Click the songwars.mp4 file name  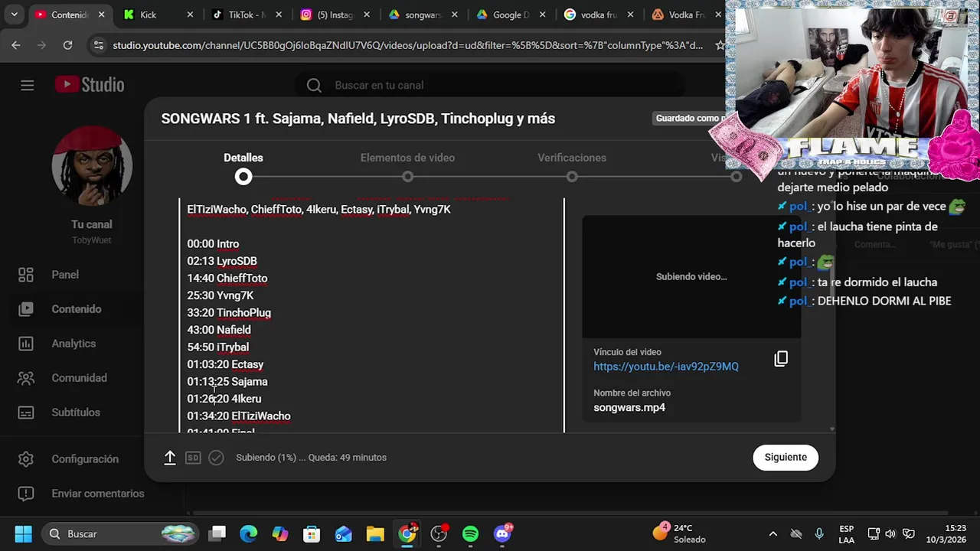tap(629, 408)
